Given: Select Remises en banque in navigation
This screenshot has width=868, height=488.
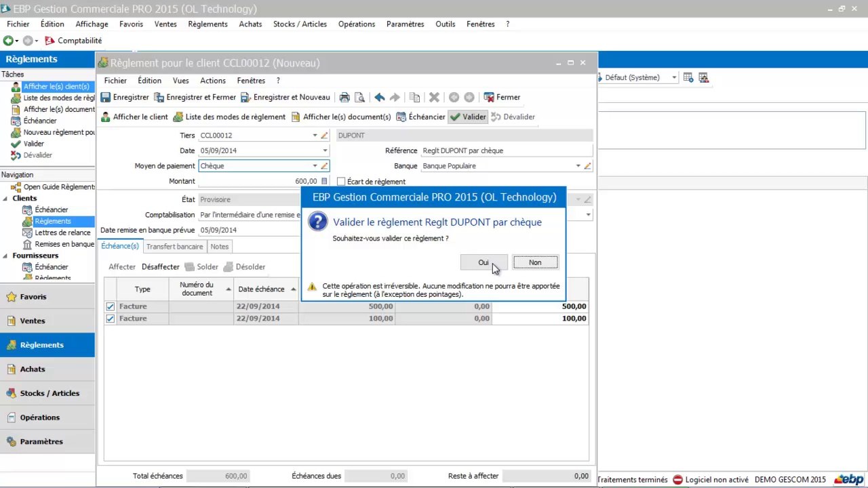Looking at the screenshot, I should click(x=64, y=244).
